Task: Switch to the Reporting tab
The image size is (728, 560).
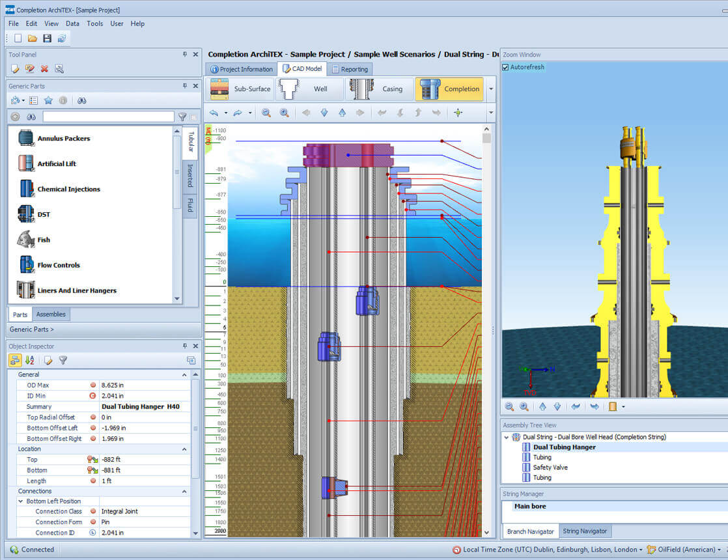Action: pos(350,69)
